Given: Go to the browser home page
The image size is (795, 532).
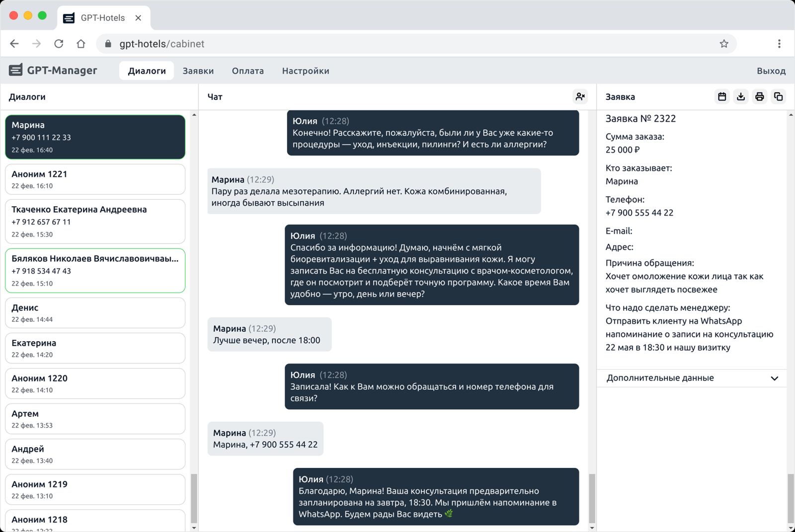Looking at the screenshot, I should click(81, 44).
